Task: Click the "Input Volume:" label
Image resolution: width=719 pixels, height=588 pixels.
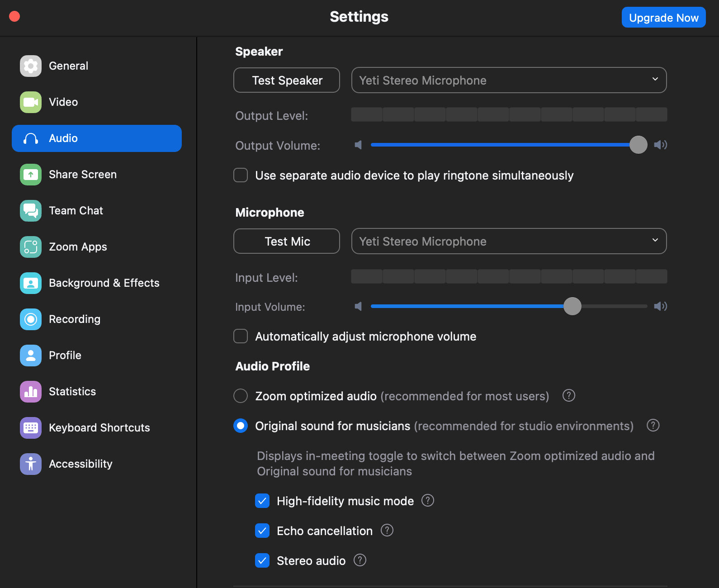Action: [x=270, y=307]
